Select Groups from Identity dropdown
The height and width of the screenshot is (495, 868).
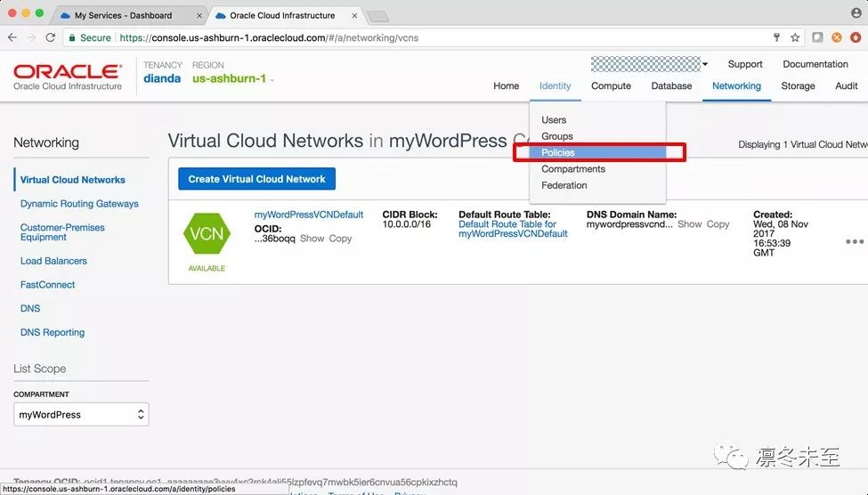click(557, 136)
